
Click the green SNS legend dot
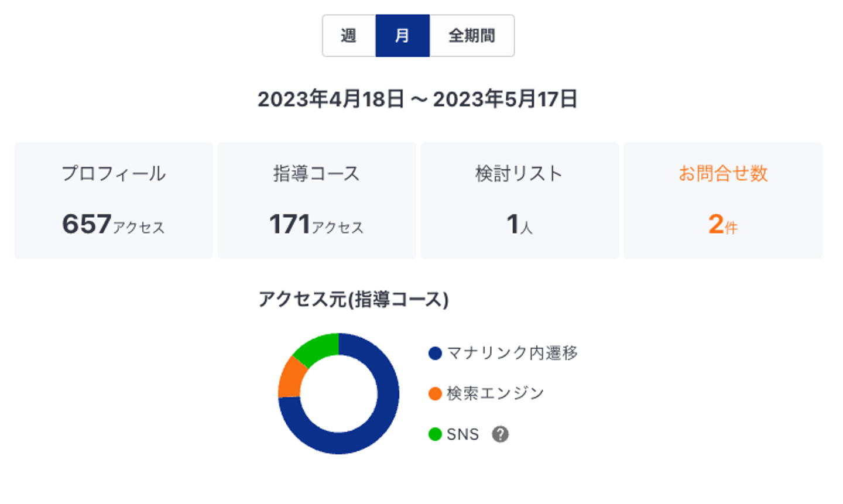435,434
